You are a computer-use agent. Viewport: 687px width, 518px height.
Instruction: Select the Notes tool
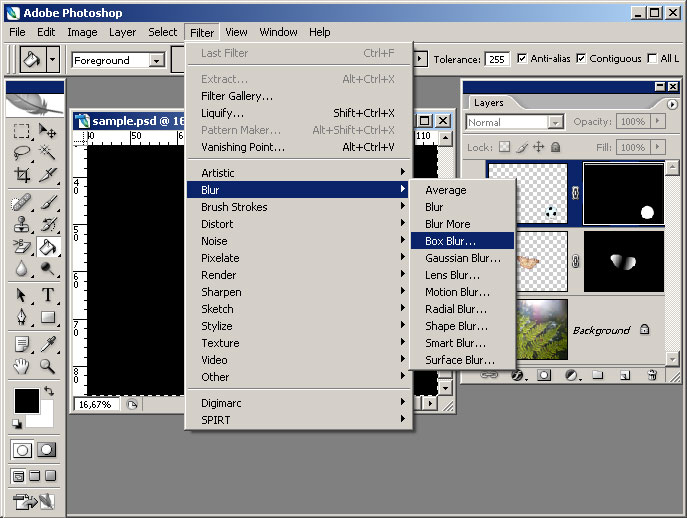(21, 344)
